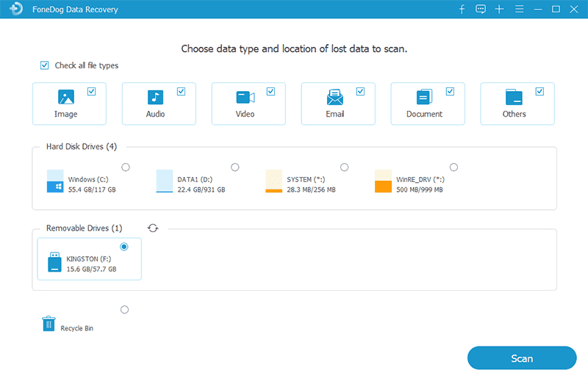Open the Facebook link in title bar

tap(462, 10)
